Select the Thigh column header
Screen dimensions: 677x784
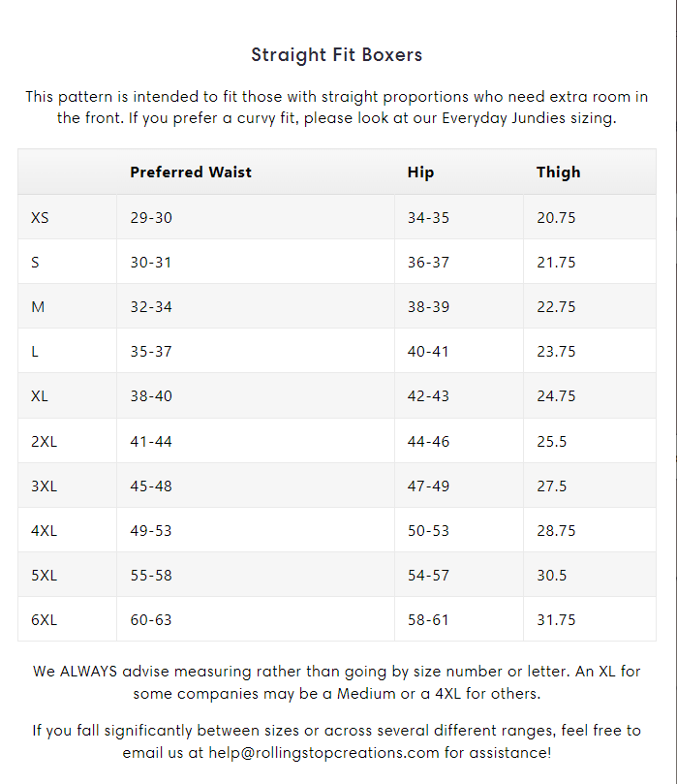point(559,172)
